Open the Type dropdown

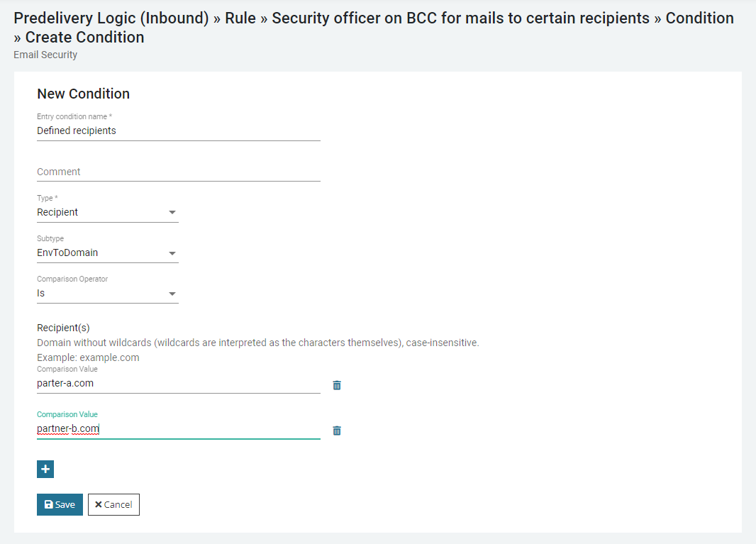[106, 212]
